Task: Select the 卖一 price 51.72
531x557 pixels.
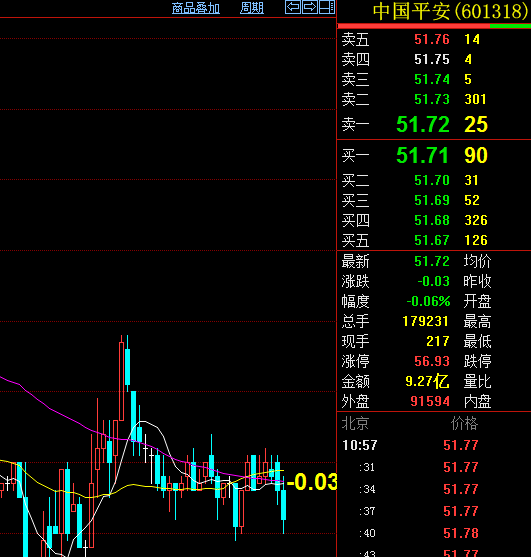Action: pyautogui.click(x=423, y=124)
